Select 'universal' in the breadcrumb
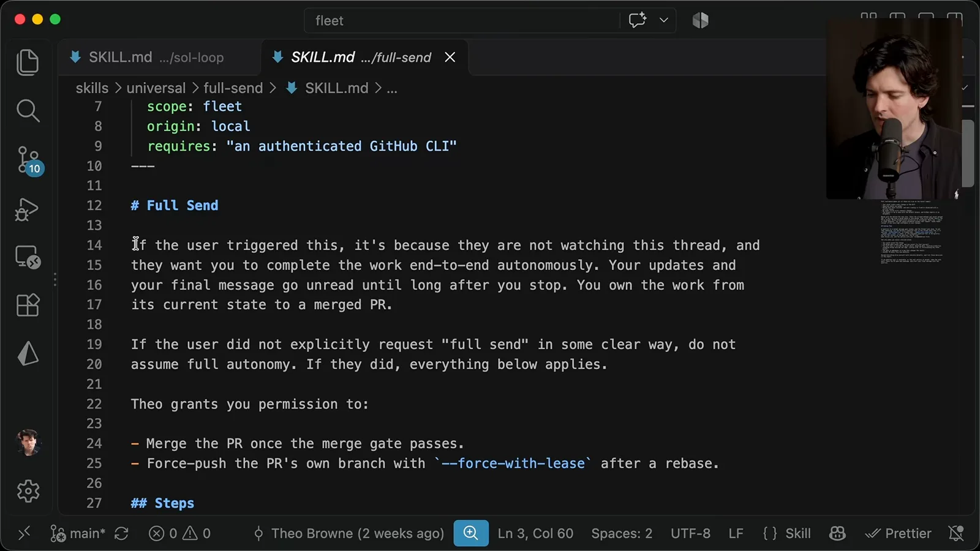 pyautogui.click(x=156, y=88)
